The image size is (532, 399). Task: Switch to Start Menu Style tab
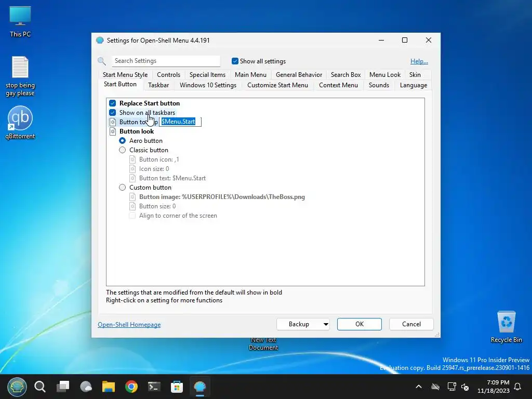coord(125,75)
